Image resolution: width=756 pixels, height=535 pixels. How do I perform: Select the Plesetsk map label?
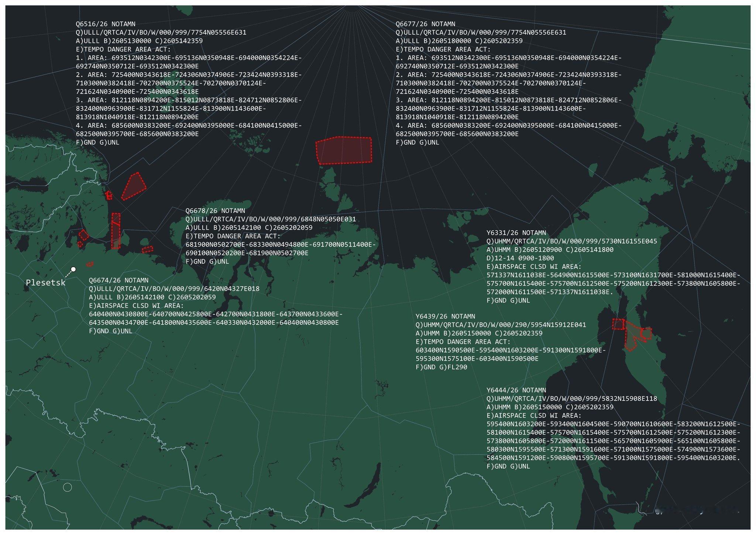click(46, 283)
